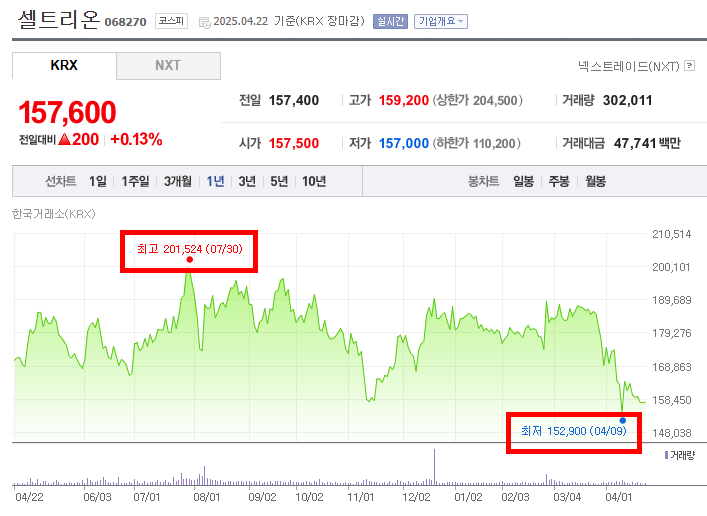
Task: Click the 봉차트 label
Action: 483,181
